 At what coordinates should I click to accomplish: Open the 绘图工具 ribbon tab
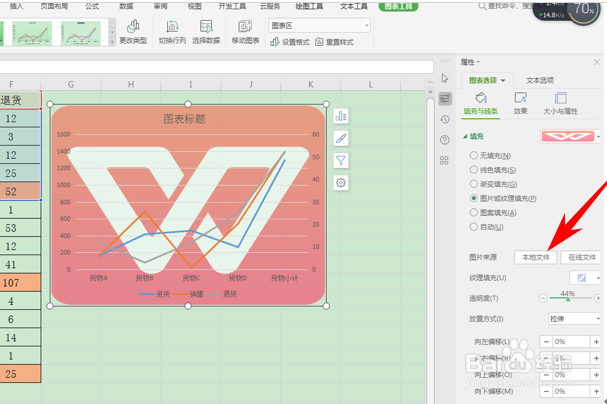(x=309, y=6)
